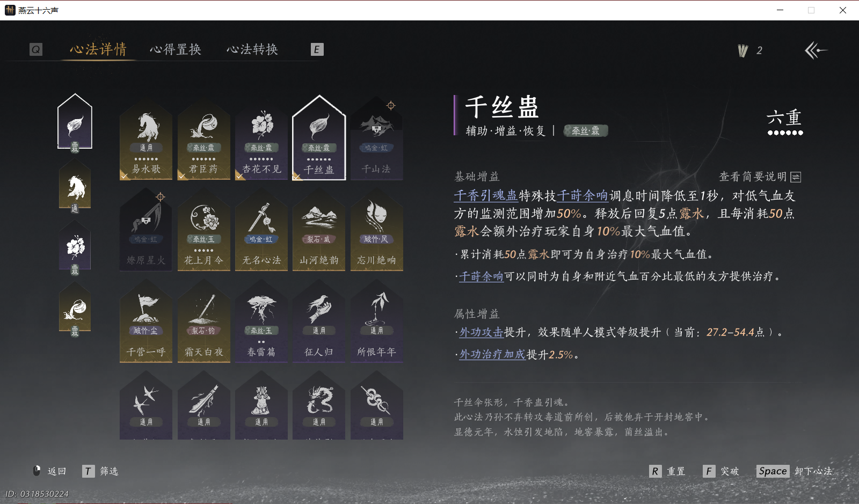The width and height of the screenshot is (859, 504).
Task: Select the 忘川绝响 inner art card
Action: click(x=377, y=231)
